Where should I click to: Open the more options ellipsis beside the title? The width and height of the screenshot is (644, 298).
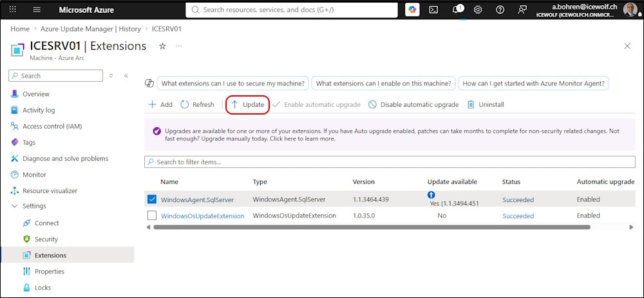[x=178, y=46]
